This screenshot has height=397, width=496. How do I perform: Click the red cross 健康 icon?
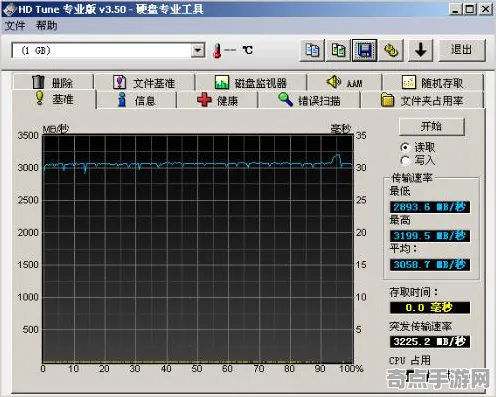[x=204, y=100]
